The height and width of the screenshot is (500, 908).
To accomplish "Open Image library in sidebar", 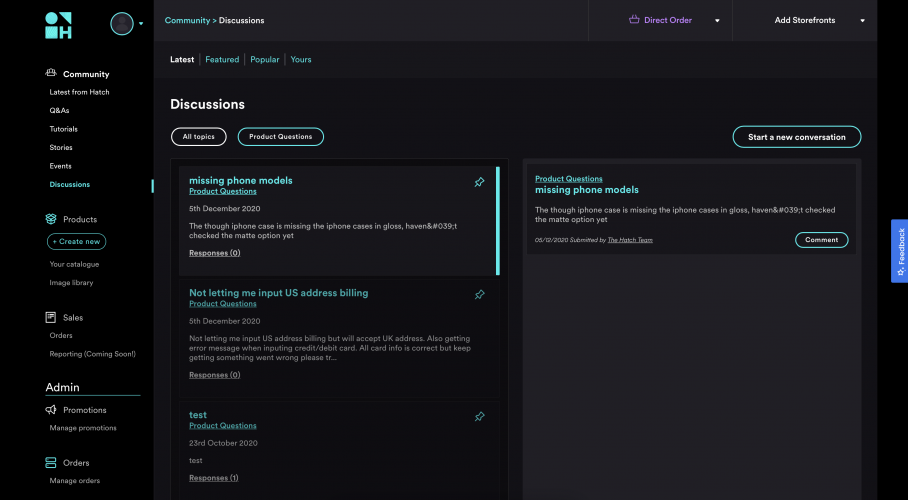I will [71, 282].
